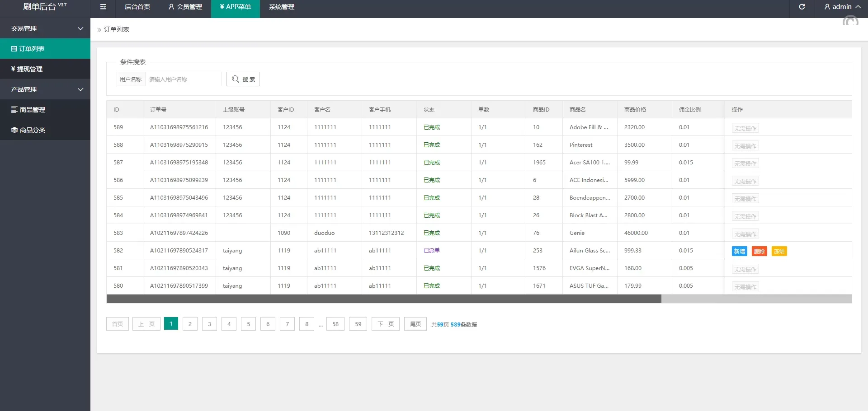This screenshot has height=411, width=868.
Task: Open the admin user dropdown
Action: tap(842, 7)
